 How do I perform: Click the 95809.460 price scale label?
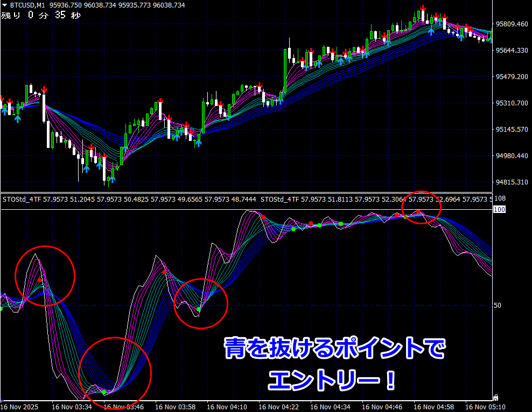coord(512,24)
